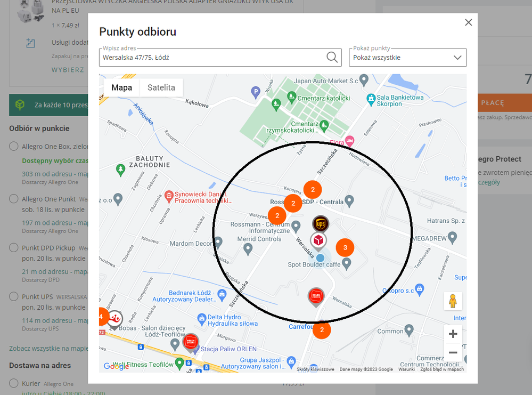Click the 114 m od adresu map link
Image resolution: width=532 pixels, height=395 pixels.
click(x=55, y=320)
